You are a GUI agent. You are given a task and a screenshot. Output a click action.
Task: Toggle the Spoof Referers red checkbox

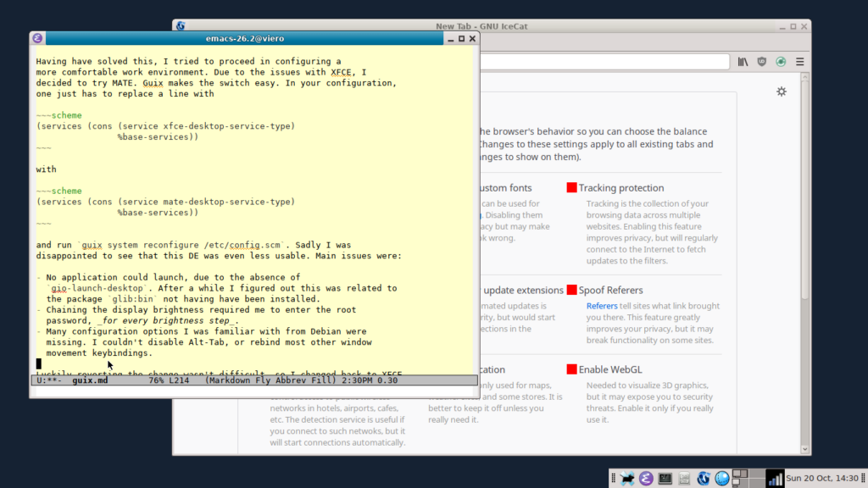pos(572,290)
